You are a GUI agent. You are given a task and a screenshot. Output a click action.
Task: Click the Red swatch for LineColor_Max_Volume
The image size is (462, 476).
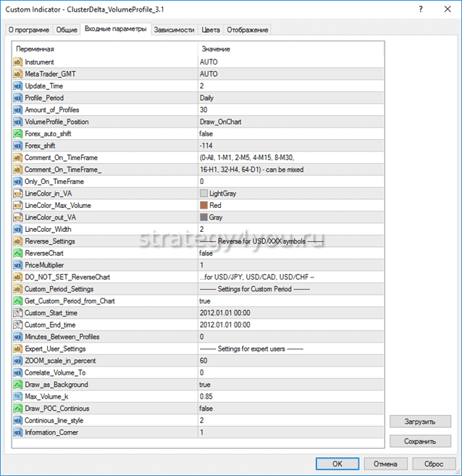click(204, 206)
